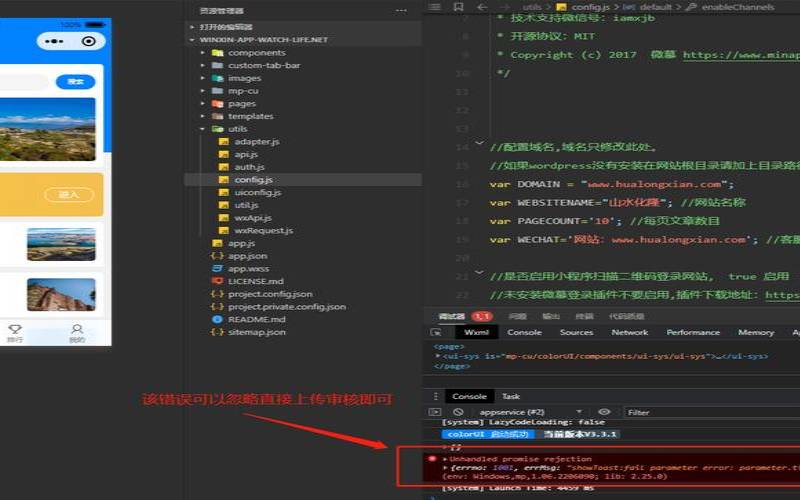Navigate back with the editor arrow
Image resolution: width=800 pixels, height=500 pixels.
click(x=482, y=7)
